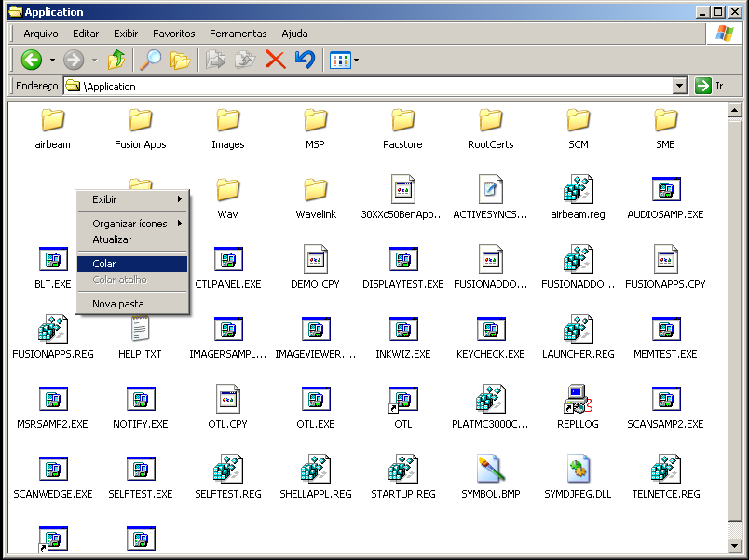Screen dimensions: 749x560
Task: Expand the Exibir submenu in context menu
Action: (132, 199)
